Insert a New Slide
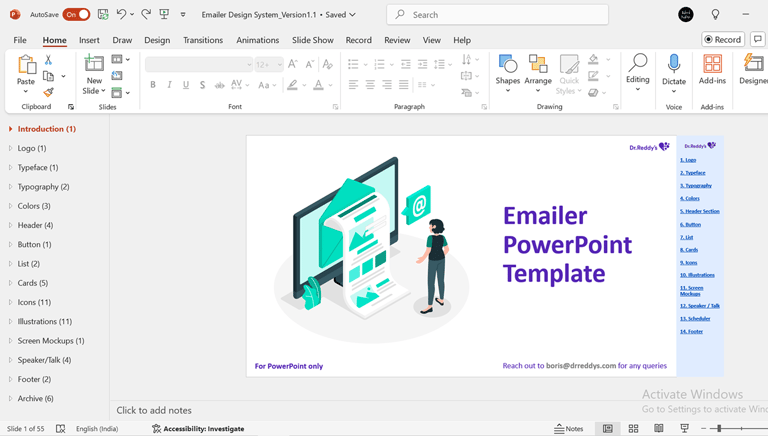 [94, 74]
